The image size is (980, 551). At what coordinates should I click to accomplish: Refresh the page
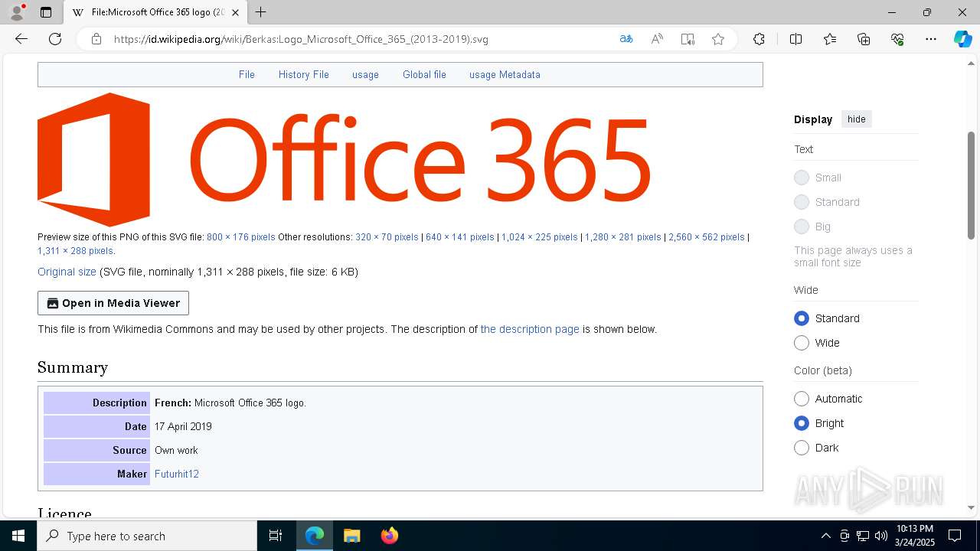coord(55,39)
